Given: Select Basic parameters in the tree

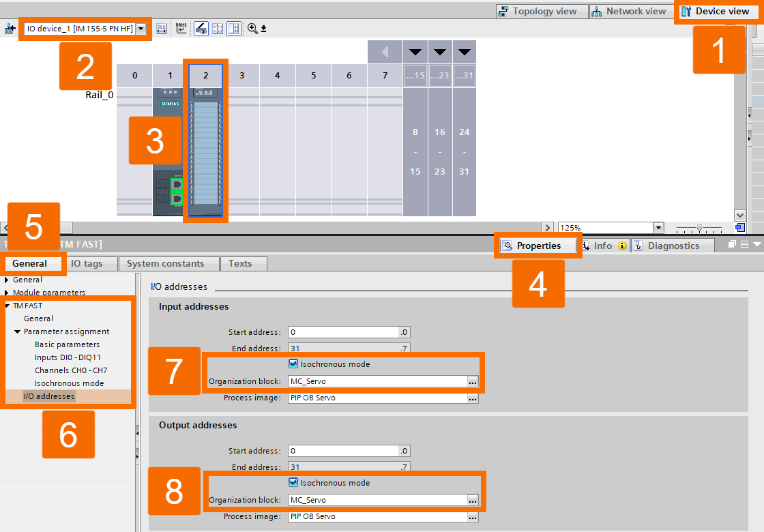Looking at the screenshot, I should tap(68, 344).
